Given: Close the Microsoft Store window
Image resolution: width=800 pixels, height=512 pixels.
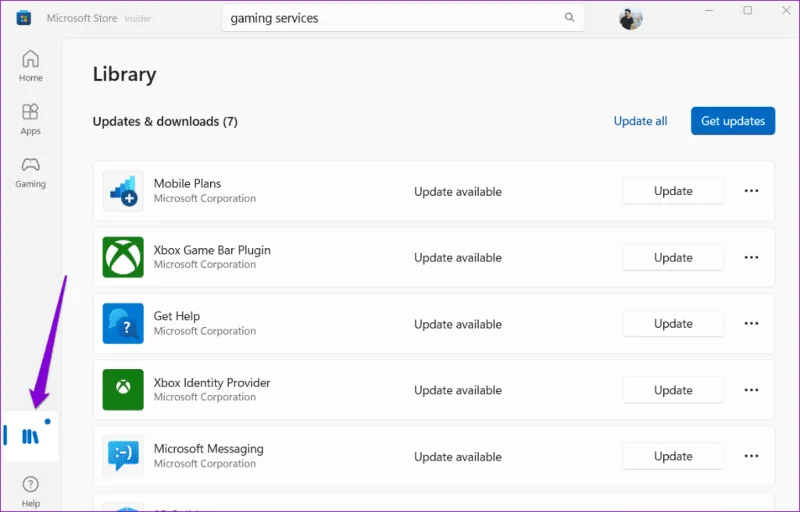Looking at the screenshot, I should (786, 10).
